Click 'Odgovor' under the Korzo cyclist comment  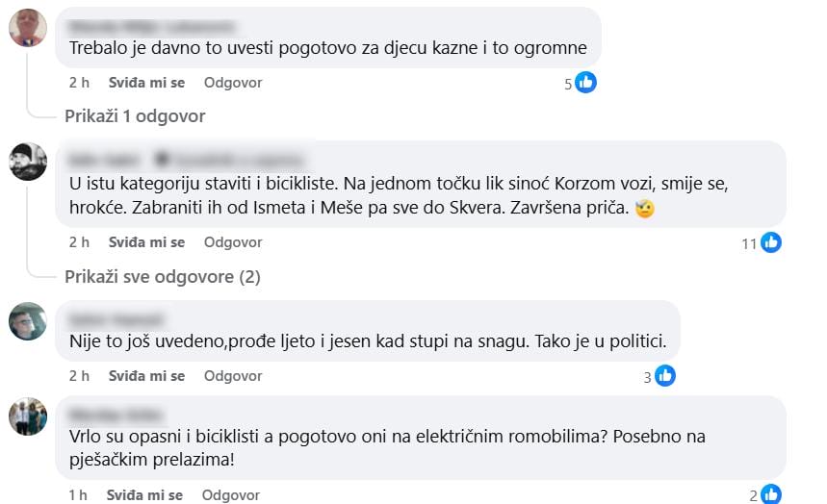click(233, 242)
